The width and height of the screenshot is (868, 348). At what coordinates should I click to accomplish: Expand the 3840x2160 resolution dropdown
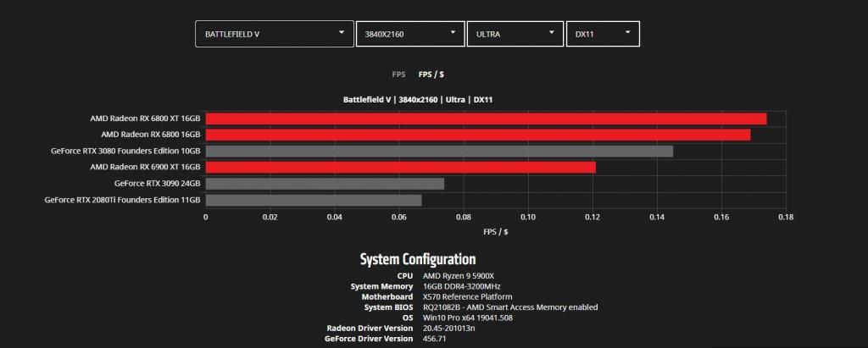tap(409, 34)
